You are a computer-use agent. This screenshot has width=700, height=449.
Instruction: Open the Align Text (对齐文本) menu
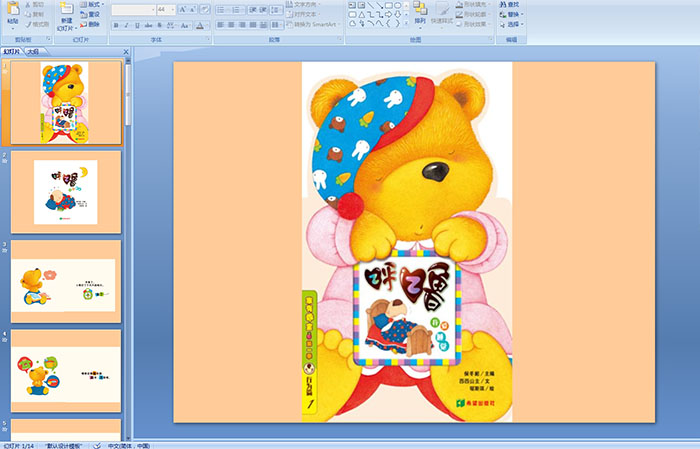pos(302,14)
